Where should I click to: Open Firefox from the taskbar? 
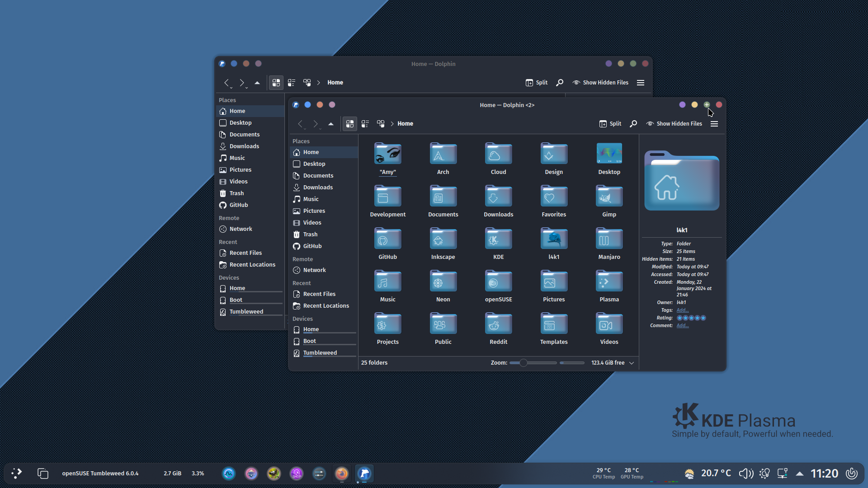tap(342, 474)
